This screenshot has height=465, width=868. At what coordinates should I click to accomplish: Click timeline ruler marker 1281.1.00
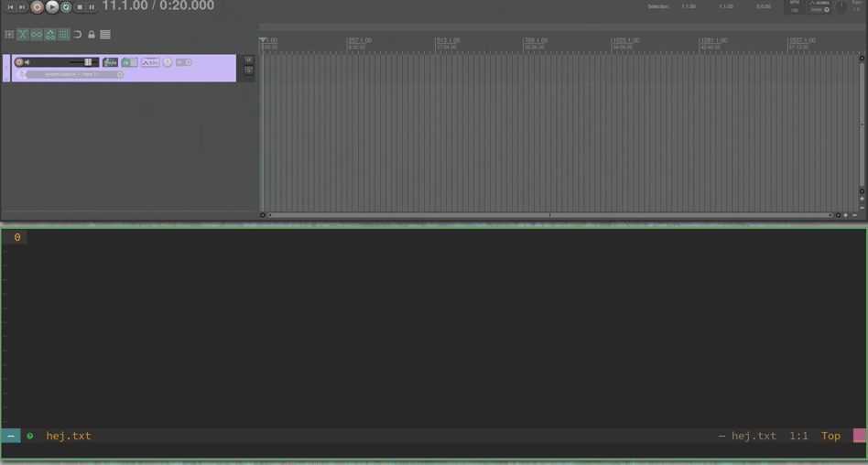pyautogui.click(x=713, y=40)
